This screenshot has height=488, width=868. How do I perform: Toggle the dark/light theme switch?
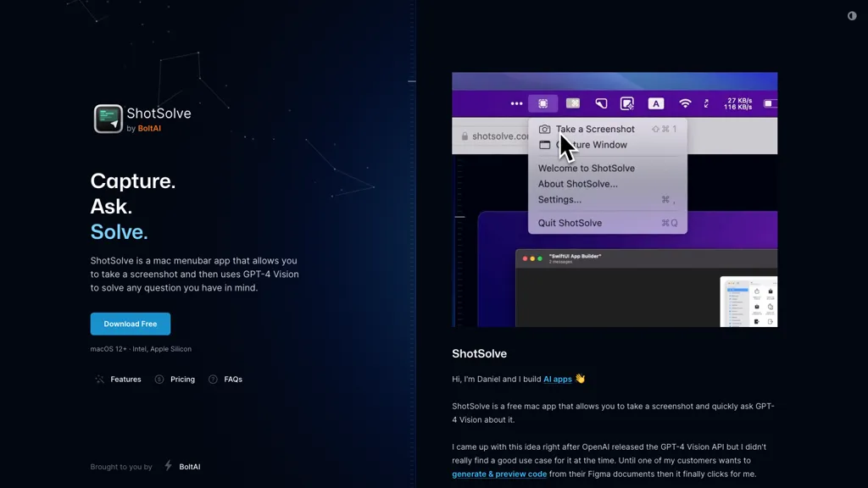coord(852,16)
